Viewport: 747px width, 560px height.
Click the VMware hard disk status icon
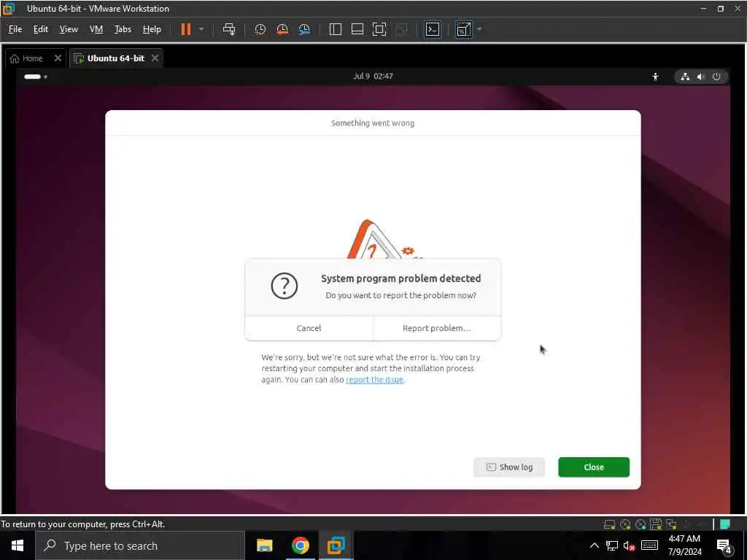pos(609,524)
